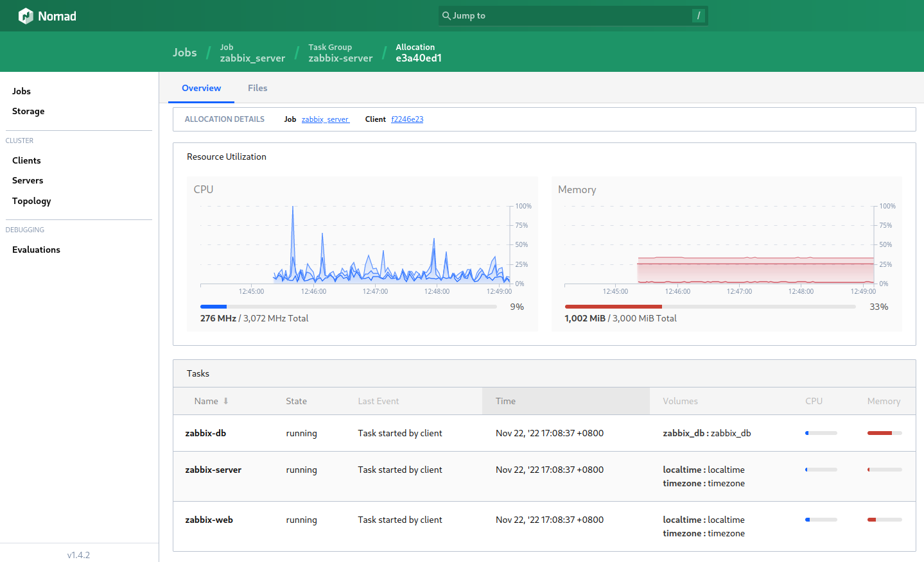Click the zabbix_db : zabbix_db volume text

706,433
